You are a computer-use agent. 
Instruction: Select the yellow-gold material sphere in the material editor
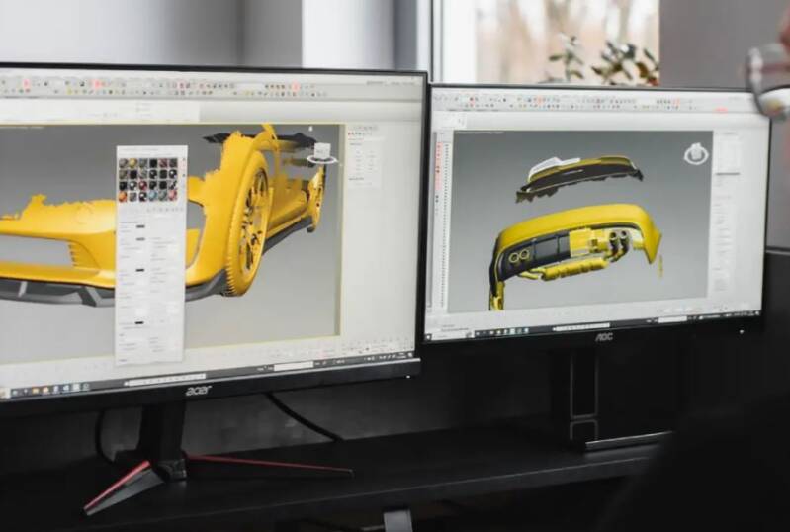tap(132, 163)
